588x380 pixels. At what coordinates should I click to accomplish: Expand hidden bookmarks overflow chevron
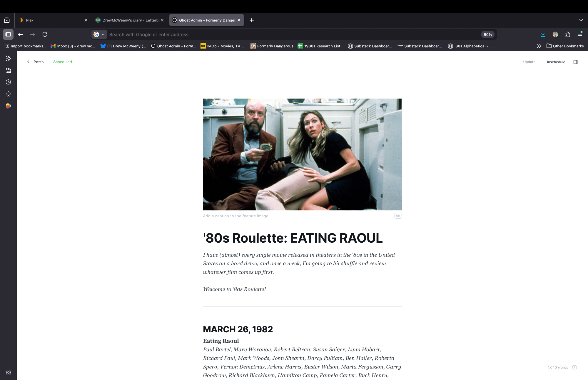click(x=539, y=46)
